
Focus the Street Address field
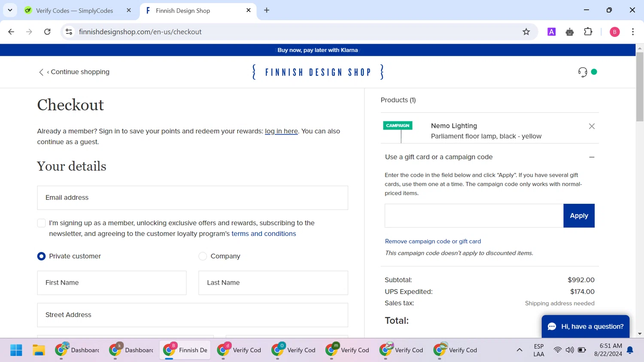pyautogui.click(x=192, y=315)
